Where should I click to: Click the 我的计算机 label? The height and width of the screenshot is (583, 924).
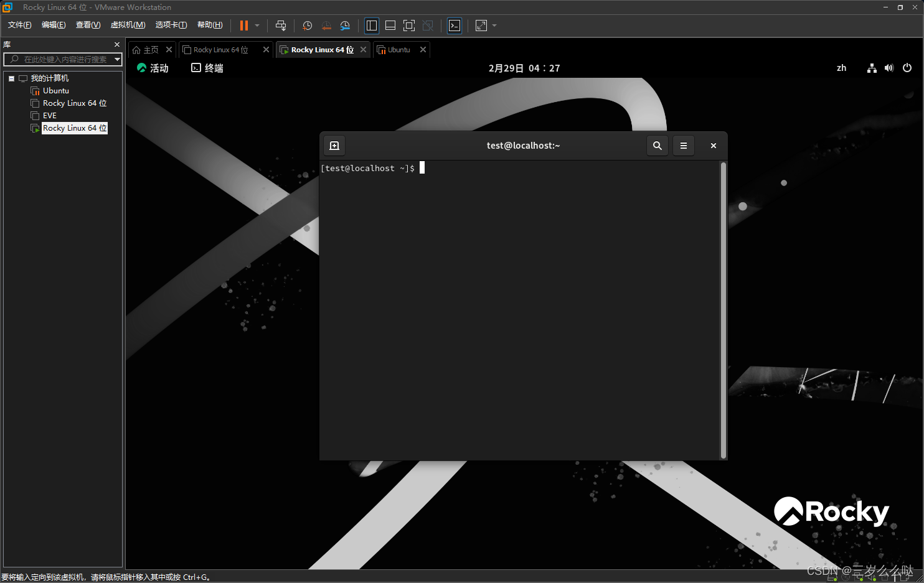pos(50,78)
